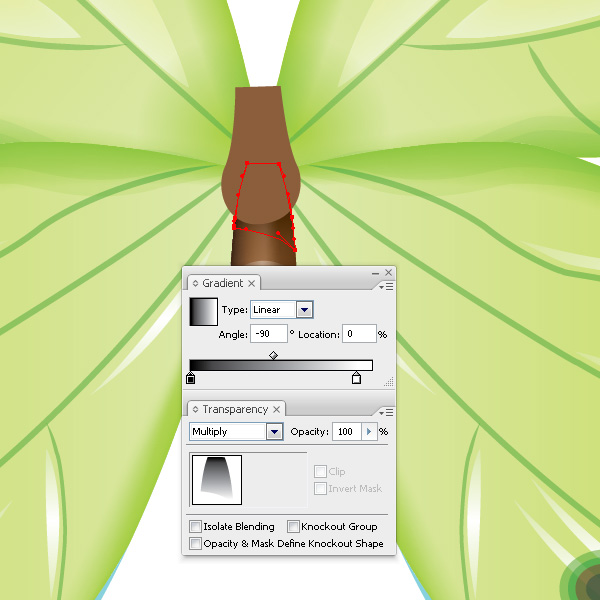
Task: Open the Transparency panel flyout menu
Action: [386, 412]
